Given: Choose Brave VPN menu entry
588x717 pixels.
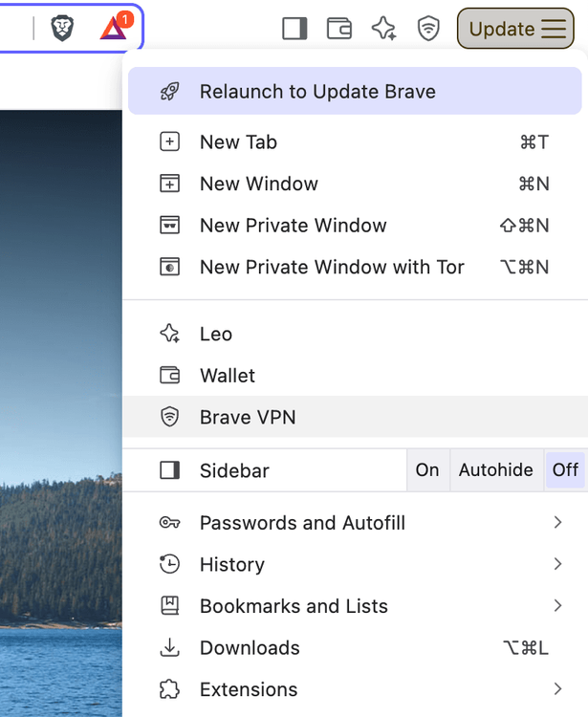Looking at the screenshot, I should click(x=355, y=417).
